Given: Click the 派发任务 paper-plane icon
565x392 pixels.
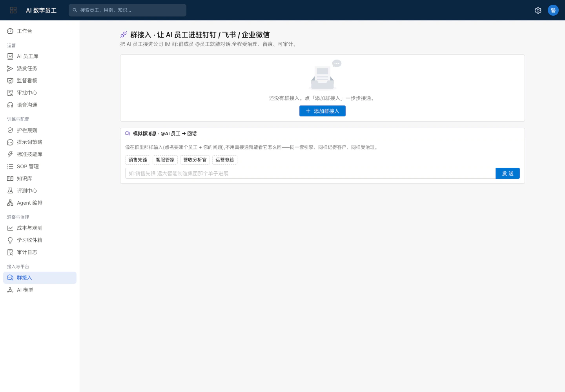Looking at the screenshot, I should click(x=10, y=69).
